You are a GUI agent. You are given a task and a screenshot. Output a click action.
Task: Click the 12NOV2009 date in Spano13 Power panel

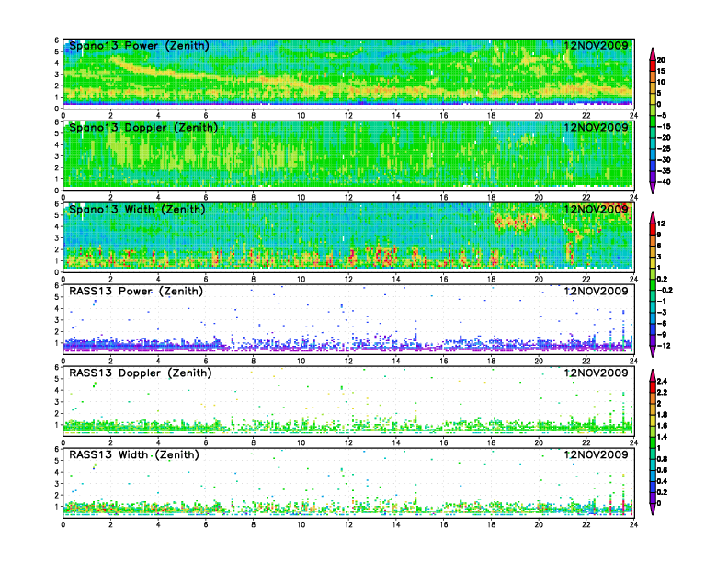(x=596, y=46)
